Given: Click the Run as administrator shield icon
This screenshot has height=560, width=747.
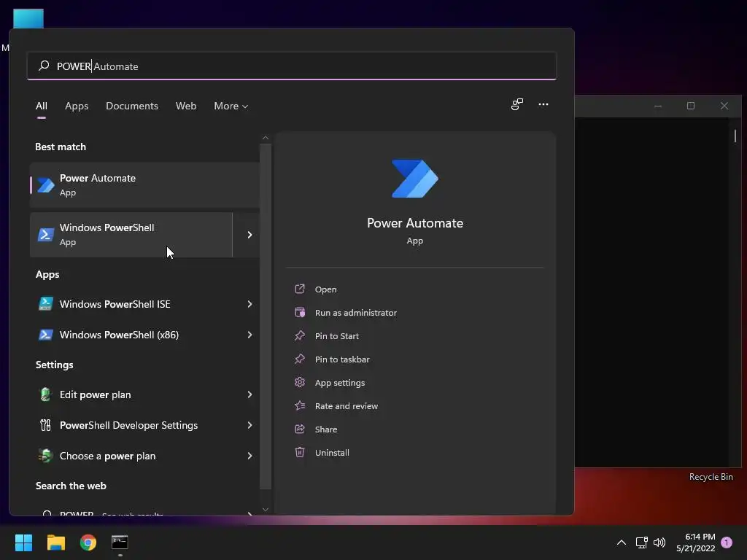Looking at the screenshot, I should [x=300, y=312].
